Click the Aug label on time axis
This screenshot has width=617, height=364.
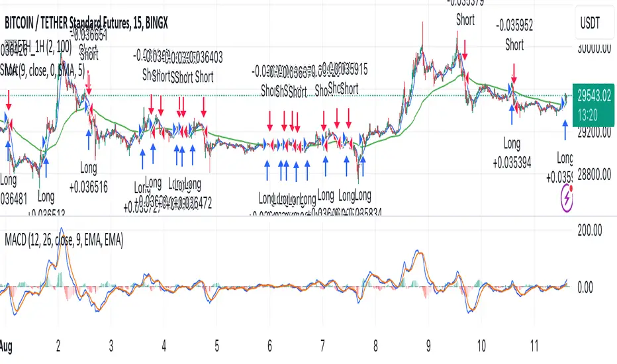pyautogui.click(x=5, y=346)
